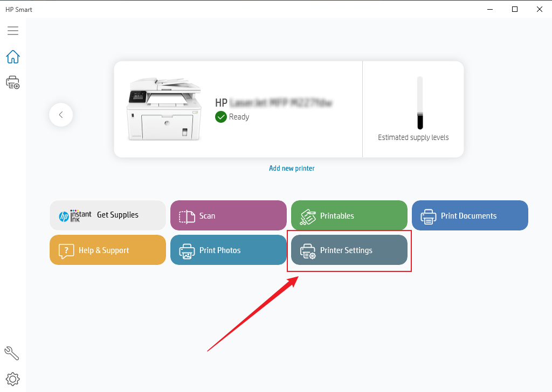Open app settings gear icon
This screenshot has height=392, width=552.
13,379
